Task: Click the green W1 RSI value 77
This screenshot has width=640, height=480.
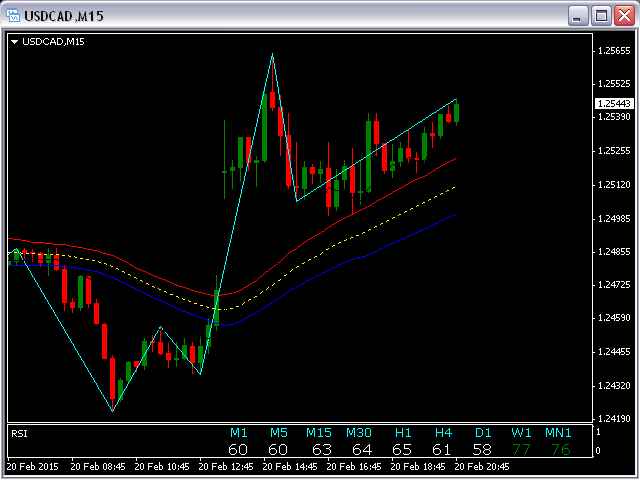Action: [521, 450]
